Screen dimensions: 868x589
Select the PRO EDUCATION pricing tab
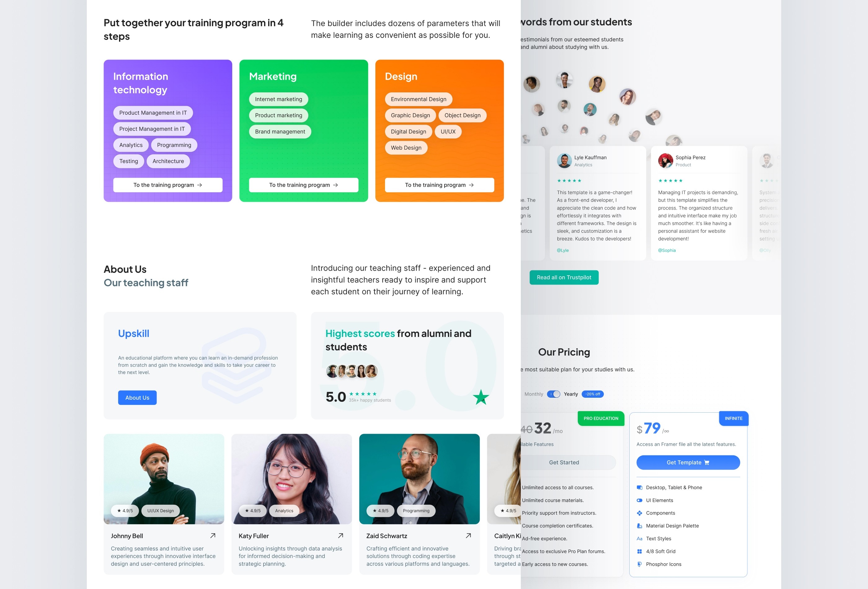pyautogui.click(x=599, y=418)
